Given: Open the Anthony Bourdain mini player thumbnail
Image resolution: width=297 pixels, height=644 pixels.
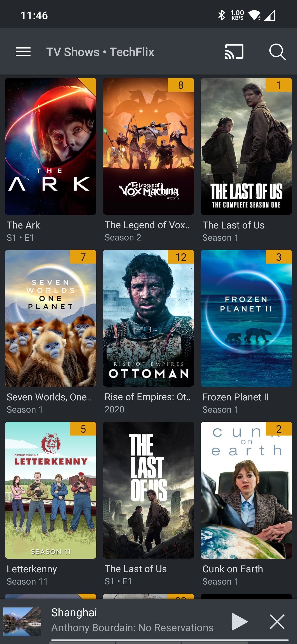Looking at the screenshot, I should [x=22, y=622].
